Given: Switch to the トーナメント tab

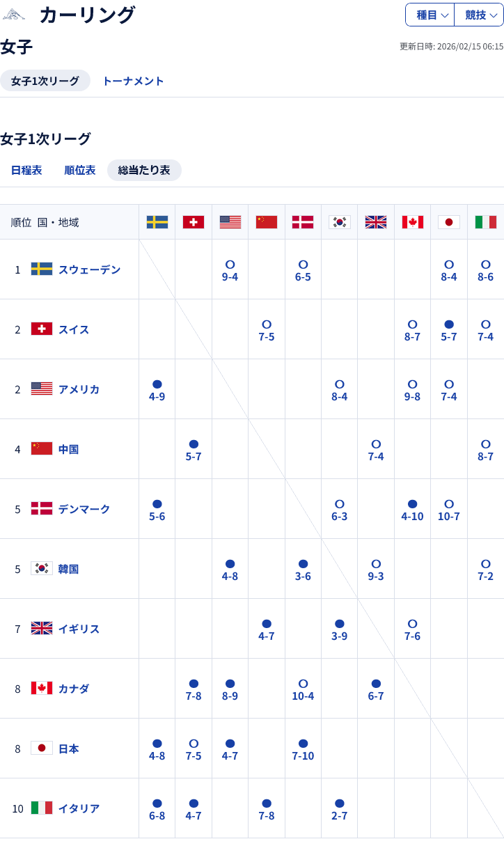Looking at the screenshot, I should pyautogui.click(x=133, y=81).
